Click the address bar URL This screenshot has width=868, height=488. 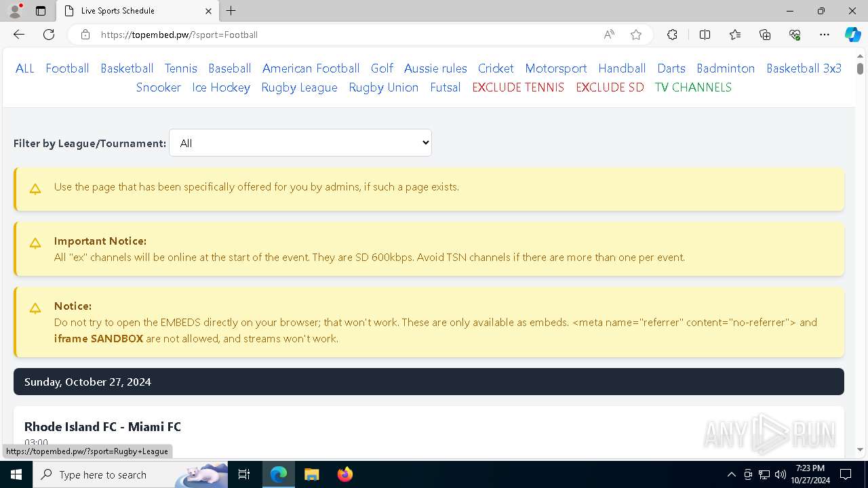pos(179,35)
